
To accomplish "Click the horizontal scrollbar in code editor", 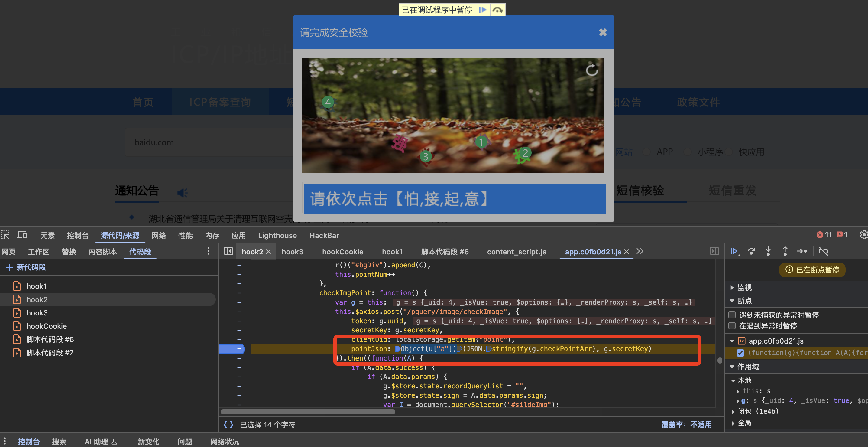I will pos(307,412).
